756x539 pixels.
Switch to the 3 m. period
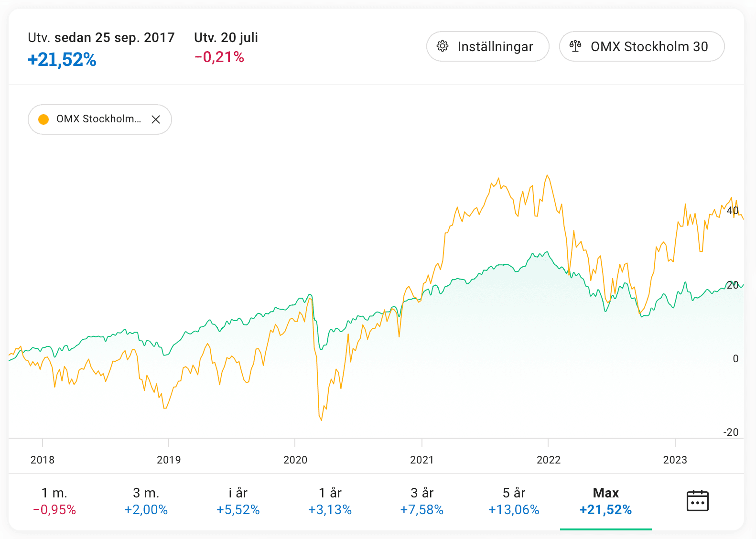tap(146, 501)
